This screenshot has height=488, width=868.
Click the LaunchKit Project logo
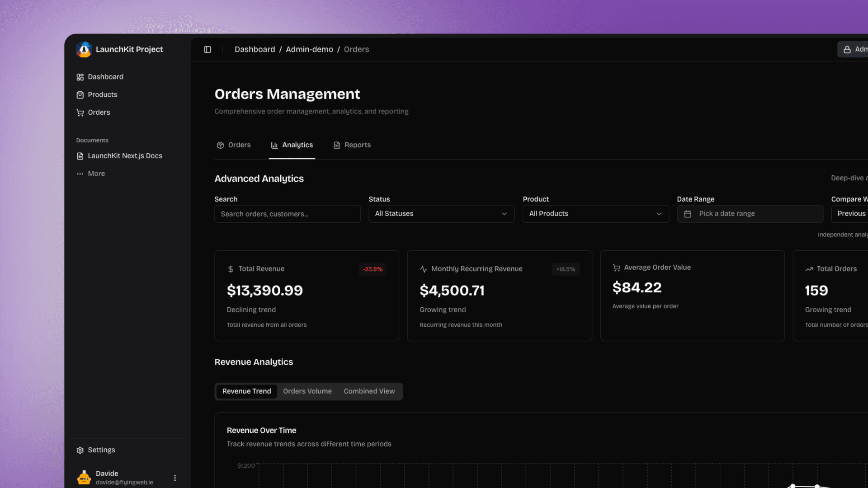coord(84,50)
